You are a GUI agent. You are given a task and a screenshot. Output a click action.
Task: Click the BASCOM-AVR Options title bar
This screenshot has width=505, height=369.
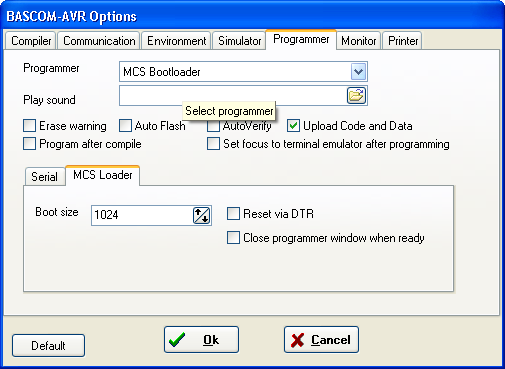pos(252,16)
